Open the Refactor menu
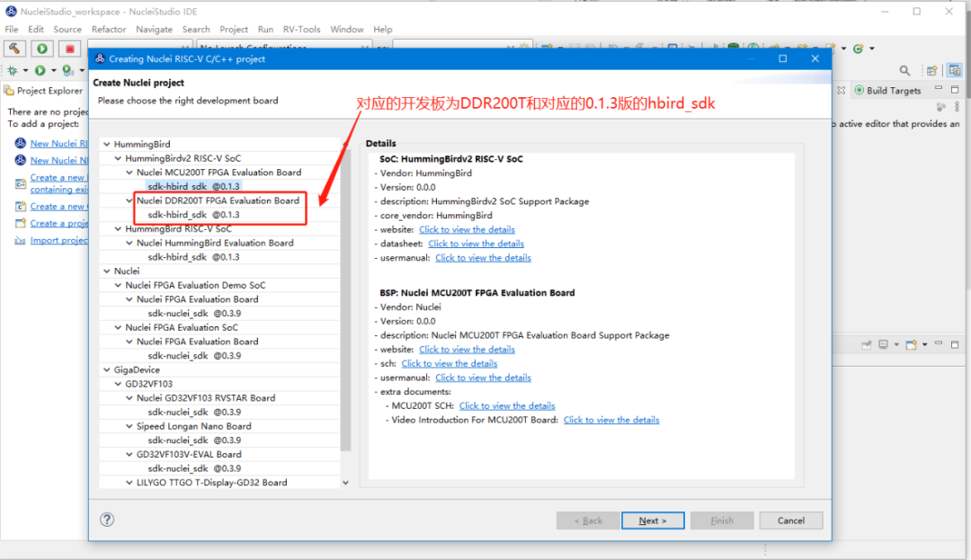Image resolution: width=971 pixels, height=560 pixels. coord(109,29)
